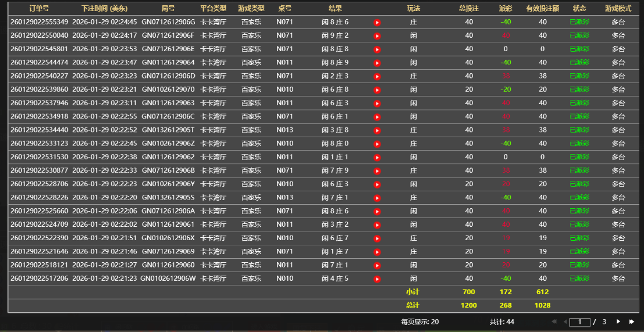This screenshot has width=644, height=332.
Task: Select order number 260129022545801
Action: click(x=39, y=49)
